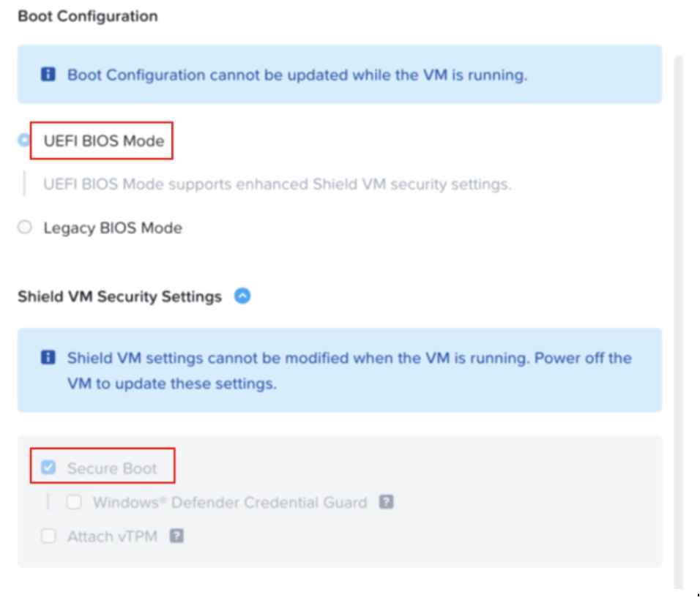The image size is (700, 603).
Task: Click the Shield VM Security Settings heading
Action: 119,296
